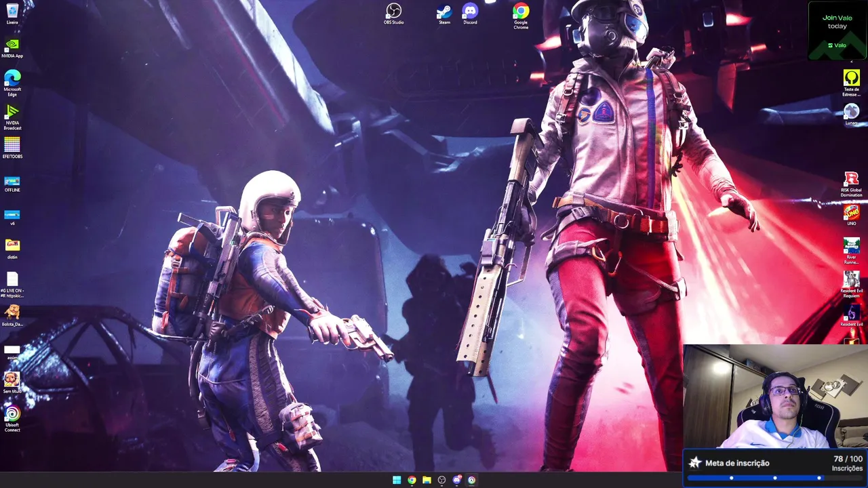Open the Teste de Estresse desktop shortcut
Viewport: 868px width, 488px height.
[852, 83]
